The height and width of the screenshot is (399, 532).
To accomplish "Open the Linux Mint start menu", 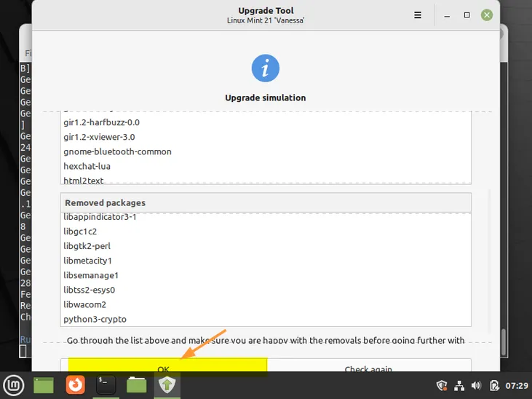I will 12,384.
